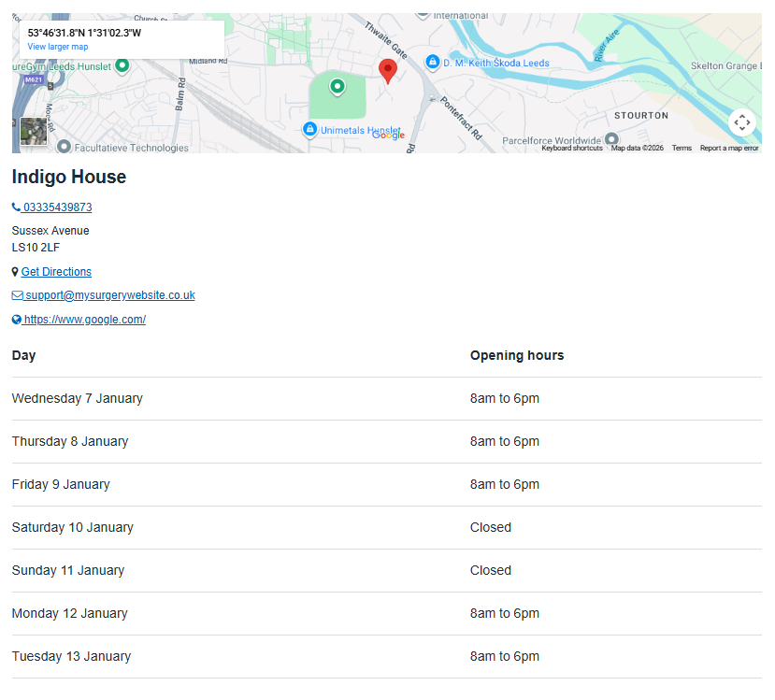Click the Parcelforce Worldwide grey marker
Screen dimensions: 775x700
pos(611,139)
